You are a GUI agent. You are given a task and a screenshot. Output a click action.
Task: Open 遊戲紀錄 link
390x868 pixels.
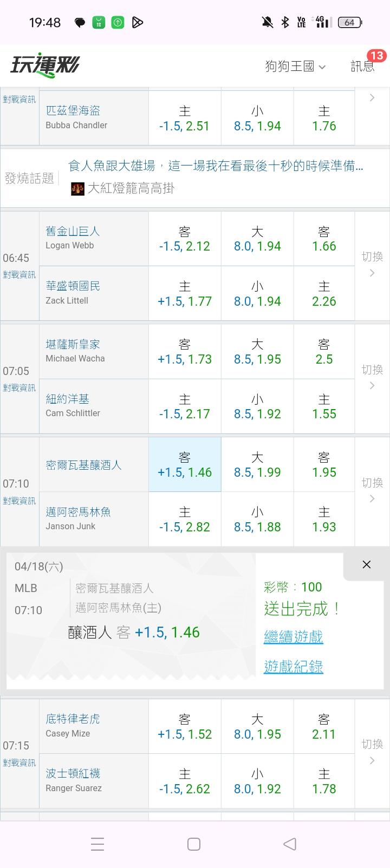coord(294,667)
